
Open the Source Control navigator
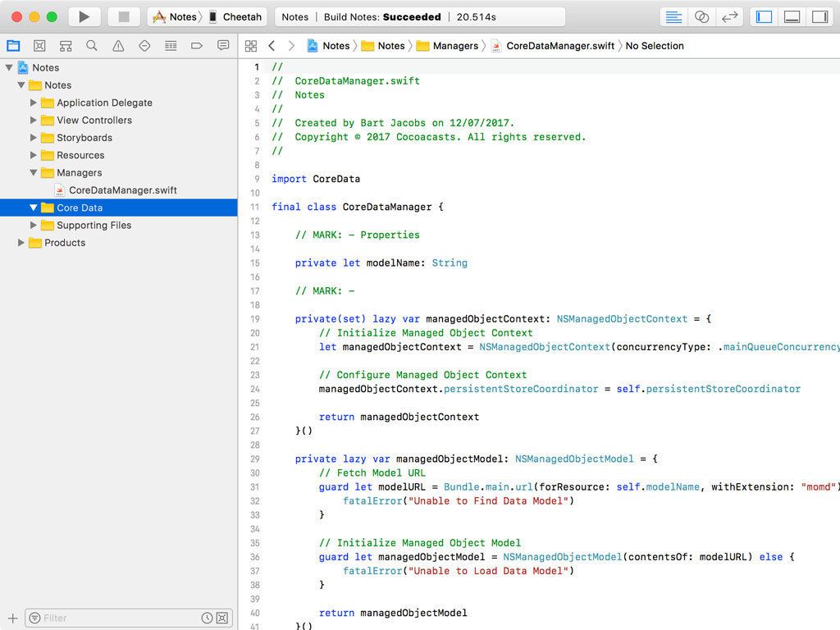tap(39, 46)
